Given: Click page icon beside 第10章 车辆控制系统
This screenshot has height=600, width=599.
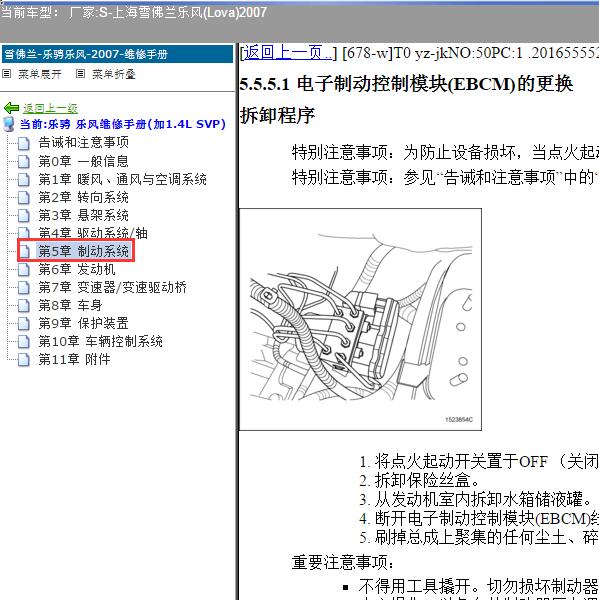Looking at the screenshot, I should point(23,342).
